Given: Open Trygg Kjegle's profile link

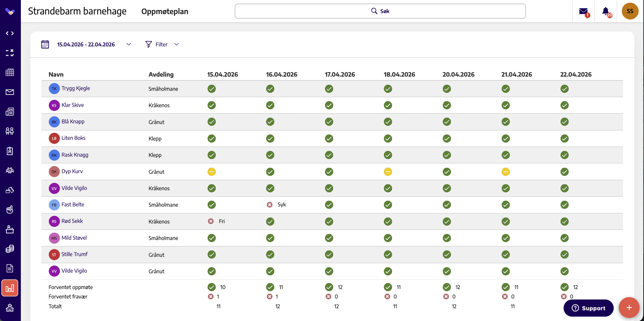Looking at the screenshot, I should 76,88.
